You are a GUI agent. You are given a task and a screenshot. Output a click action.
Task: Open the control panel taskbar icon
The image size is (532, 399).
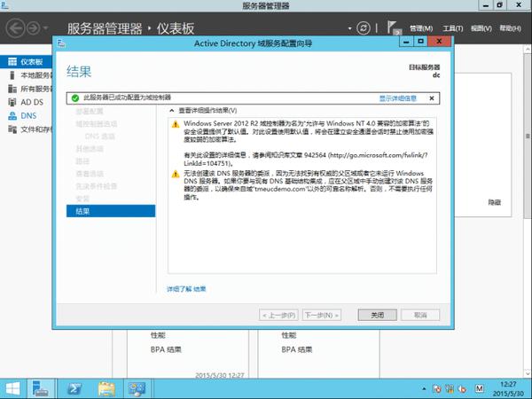coord(137,389)
